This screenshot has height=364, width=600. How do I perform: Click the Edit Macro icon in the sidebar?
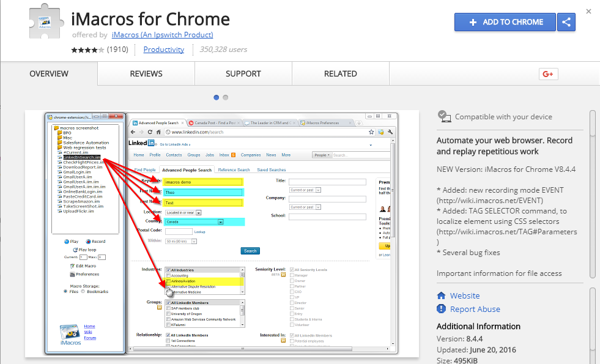[x=72, y=266]
